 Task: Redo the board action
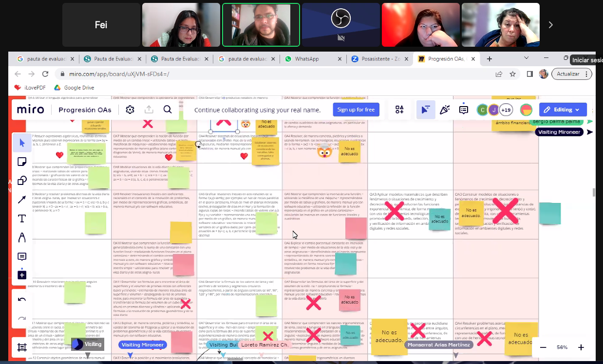tap(22, 318)
